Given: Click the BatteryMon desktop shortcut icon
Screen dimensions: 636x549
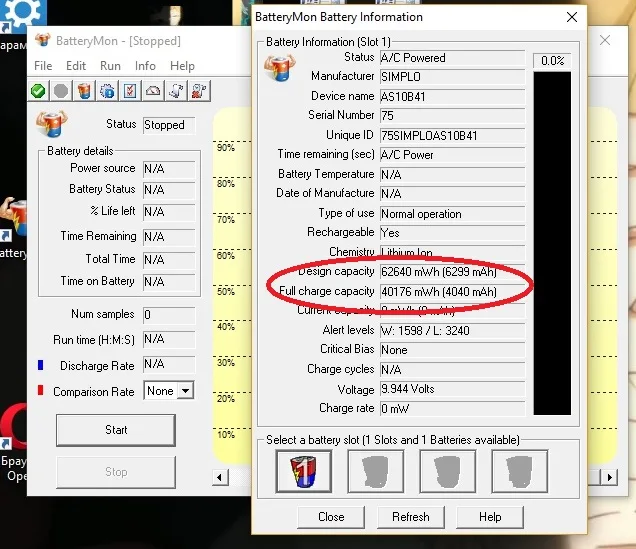Looking at the screenshot, I should pyautogui.click(x=13, y=218).
